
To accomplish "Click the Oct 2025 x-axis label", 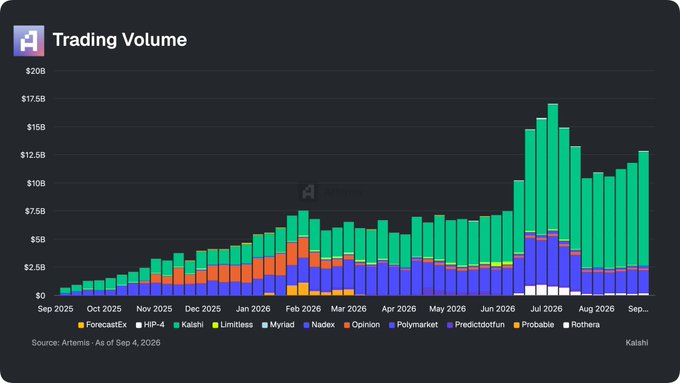I will tap(104, 309).
